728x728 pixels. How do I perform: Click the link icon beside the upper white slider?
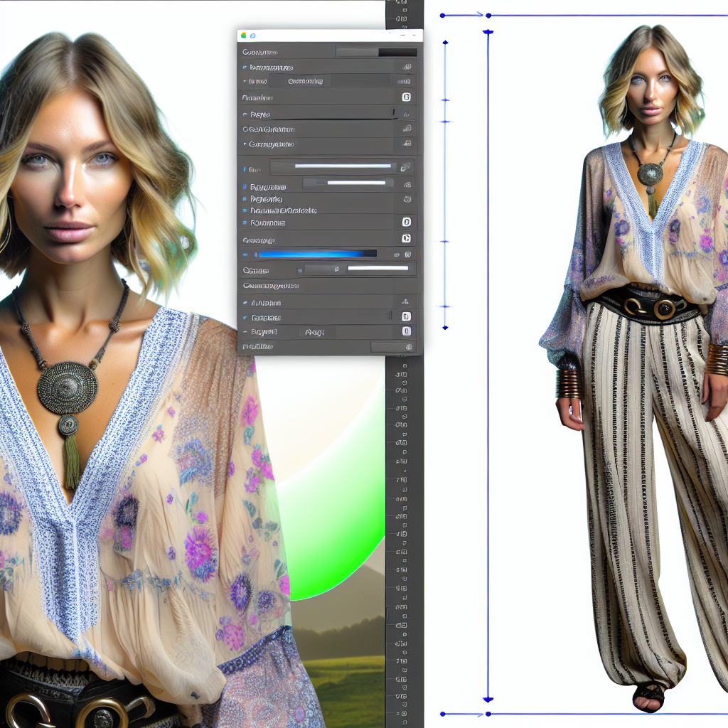[x=405, y=168]
